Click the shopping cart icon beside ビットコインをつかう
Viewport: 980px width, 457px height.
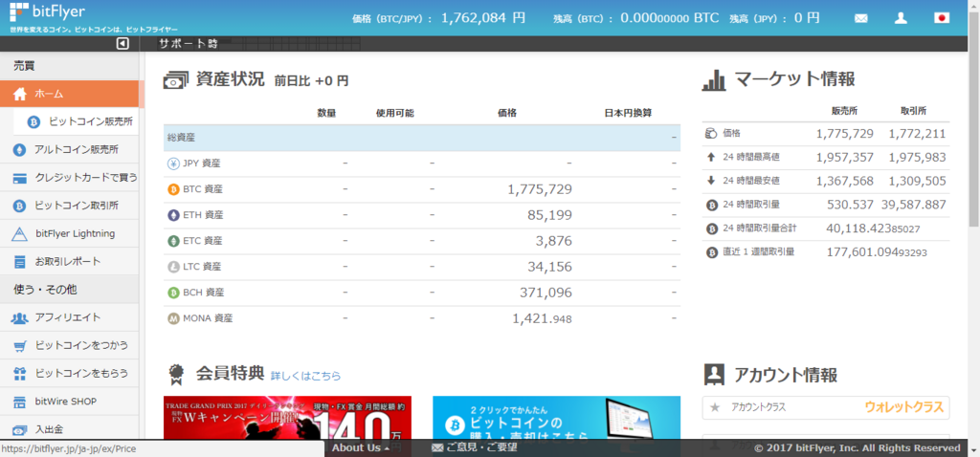20,346
